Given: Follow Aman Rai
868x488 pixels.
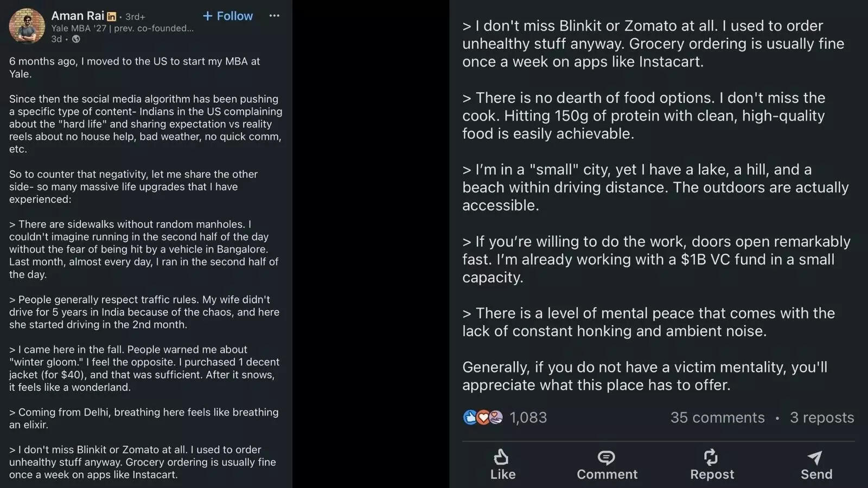Looking at the screenshot, I should tap(228, 16).
